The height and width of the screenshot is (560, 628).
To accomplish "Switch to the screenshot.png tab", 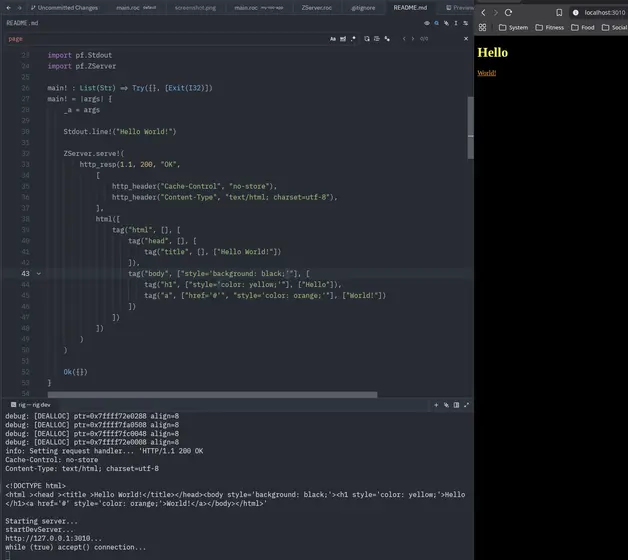I will [193, 7].
